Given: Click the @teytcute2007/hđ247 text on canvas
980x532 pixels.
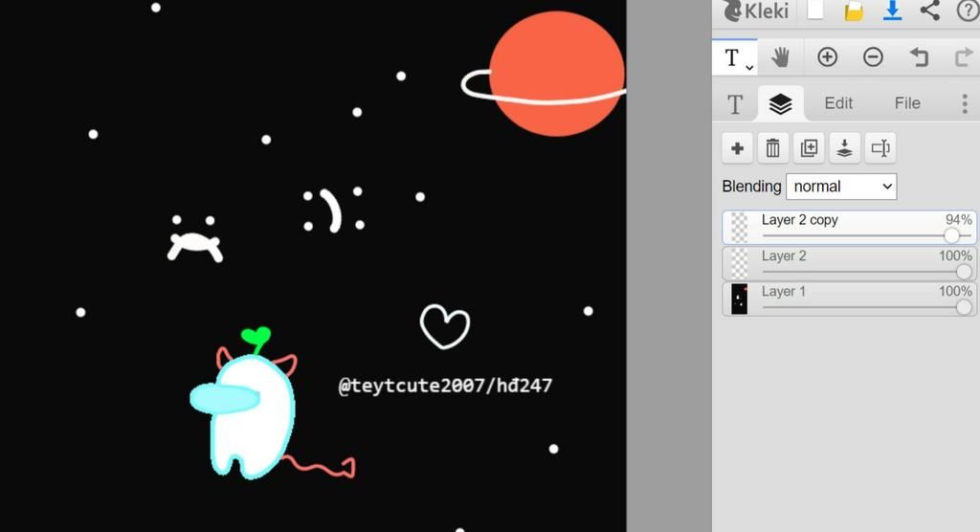Looking at the screenshot, I should (x=445, y=386).
